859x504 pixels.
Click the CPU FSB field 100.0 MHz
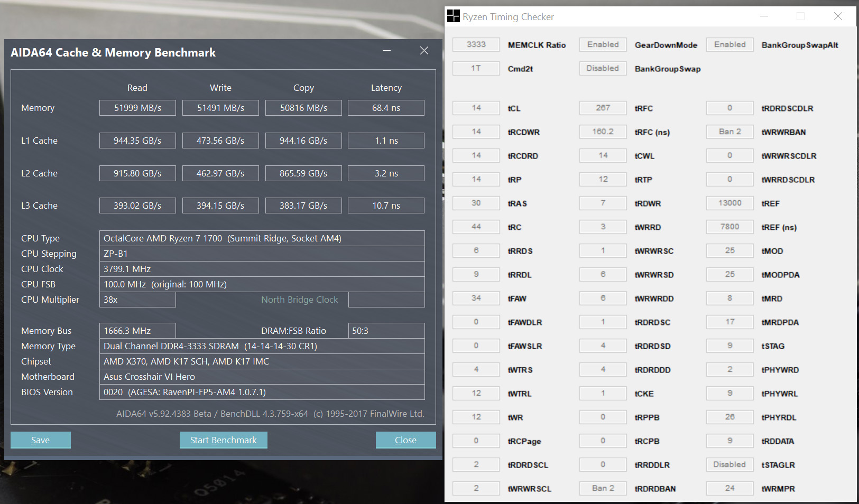coord(262,284)
